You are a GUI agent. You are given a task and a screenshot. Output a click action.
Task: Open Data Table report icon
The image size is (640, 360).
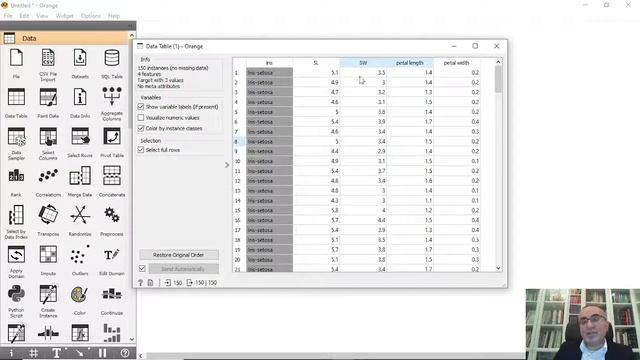point(151,282)
